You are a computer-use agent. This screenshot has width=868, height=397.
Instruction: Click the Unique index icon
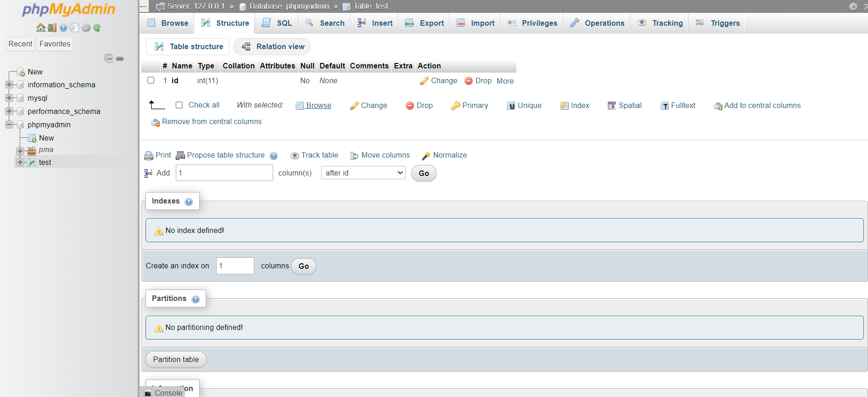pos(511,106)
